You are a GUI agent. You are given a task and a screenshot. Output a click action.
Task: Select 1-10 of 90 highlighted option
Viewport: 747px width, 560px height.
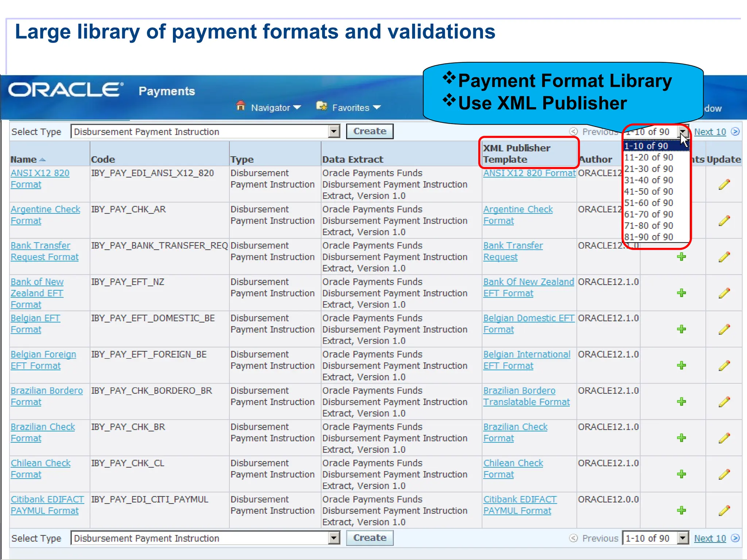655,146
